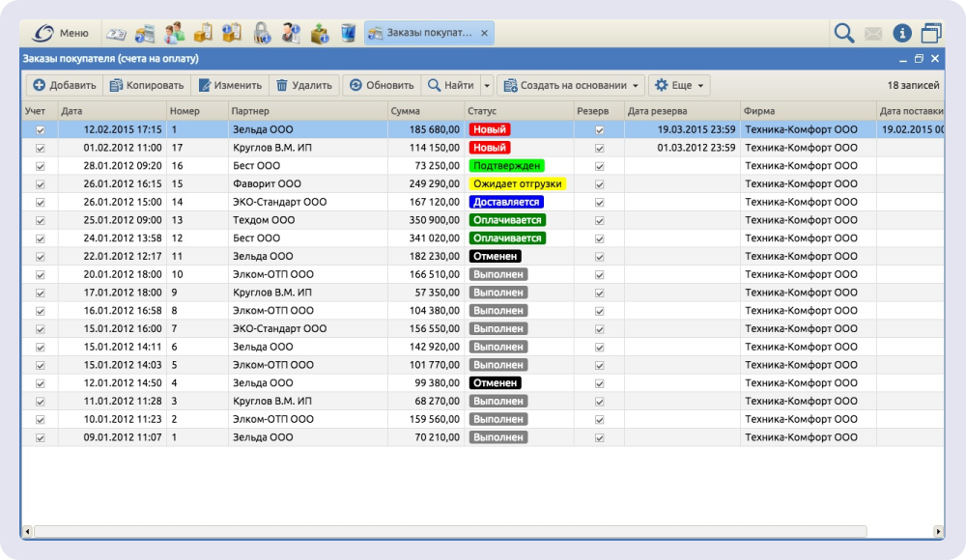Click the trash bin icon in top toolbar
Screen dimensions: 966x560
[x=349, y=34]
